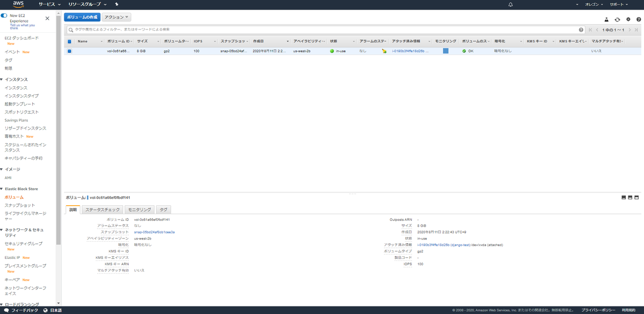Open 利用規約 footer link
This screenshot has height=314, width=644.
[628, 310]
